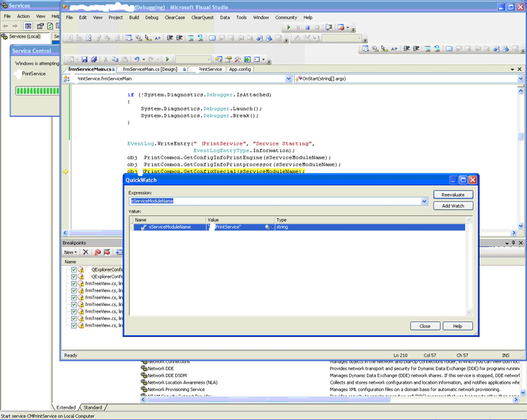
Task: Click the Continue (green play) debug button
Action: tap(289, 28)
